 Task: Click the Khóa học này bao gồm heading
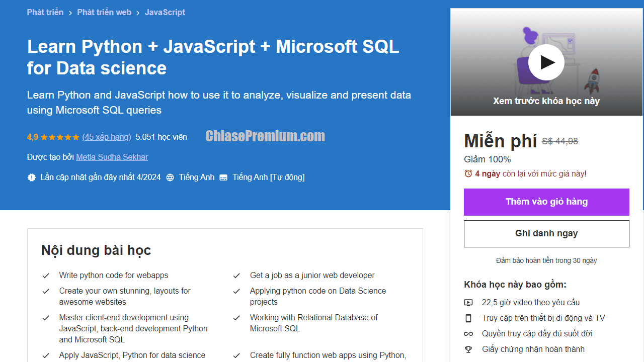click(515, 285)
